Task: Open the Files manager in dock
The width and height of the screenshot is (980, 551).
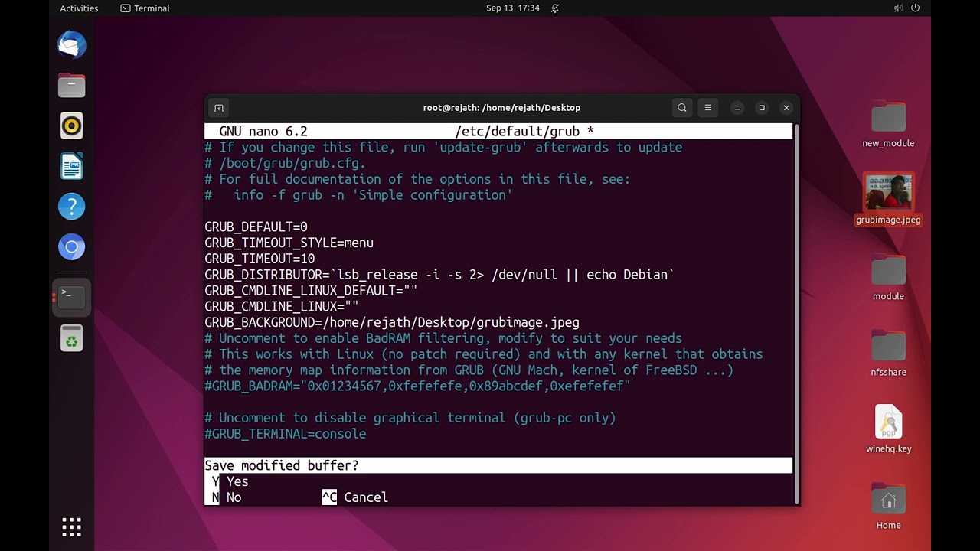Action: (x=71, y=85)
